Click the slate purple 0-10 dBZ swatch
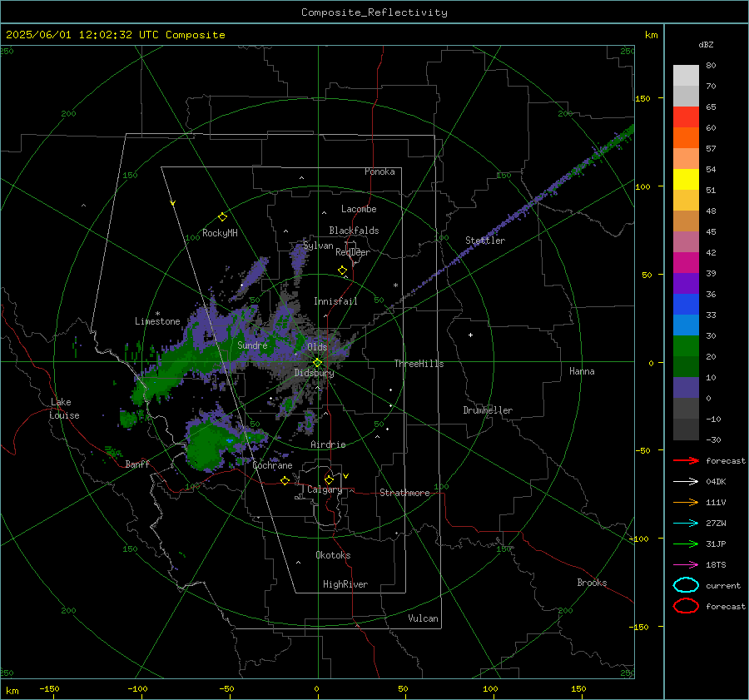The width and height of the screenshot is (749, 700). coord(686,388)
